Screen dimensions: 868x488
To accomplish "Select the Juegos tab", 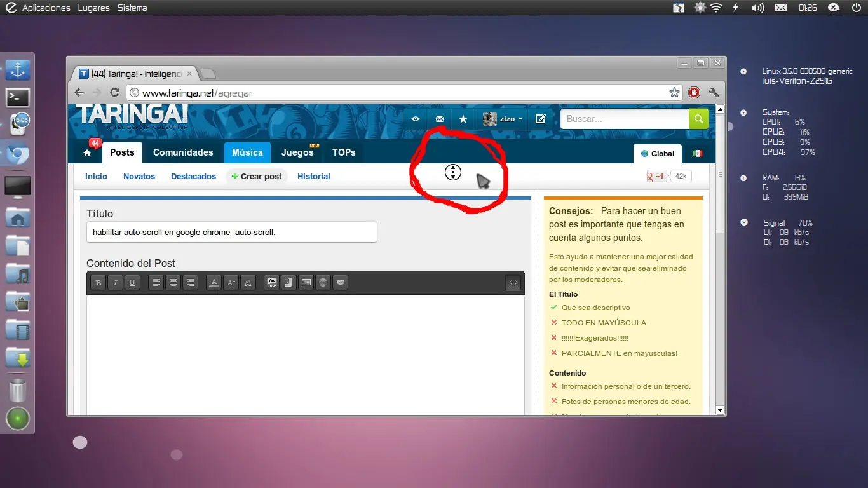I will (x=297, y=152).
